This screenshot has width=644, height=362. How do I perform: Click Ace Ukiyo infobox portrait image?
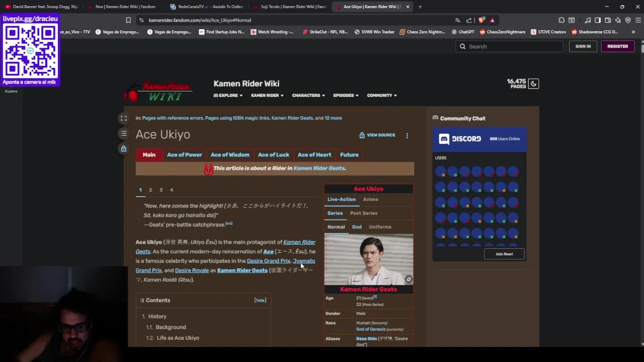pyautogui.click(x=369, y=259)
